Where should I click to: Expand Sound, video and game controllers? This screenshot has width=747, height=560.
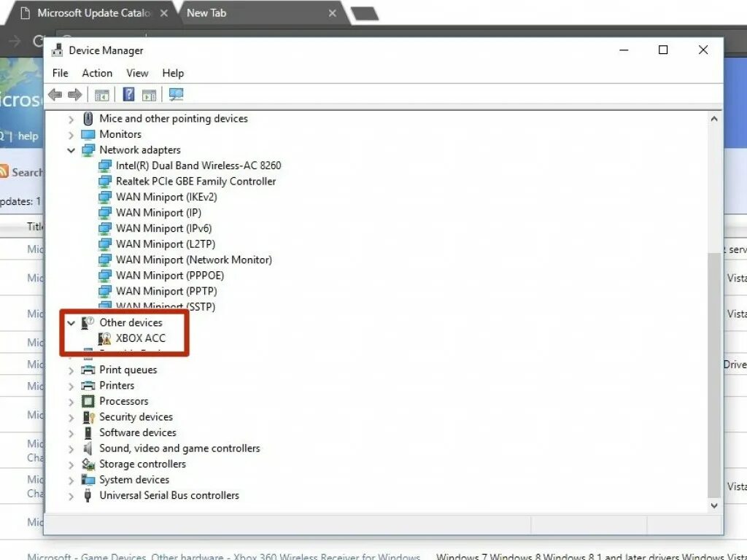(71, 449)
